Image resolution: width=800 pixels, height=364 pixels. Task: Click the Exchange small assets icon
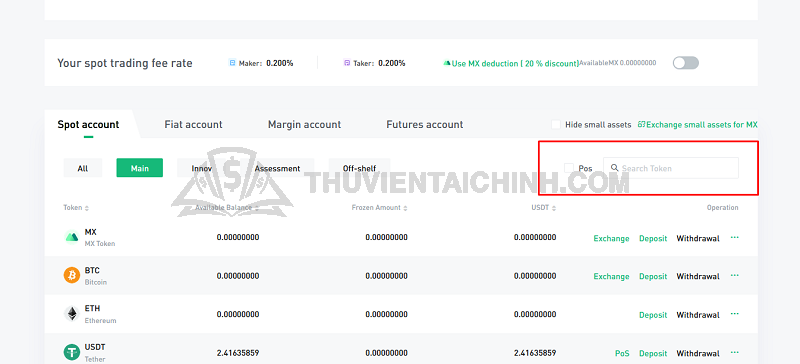click(642, 124)
